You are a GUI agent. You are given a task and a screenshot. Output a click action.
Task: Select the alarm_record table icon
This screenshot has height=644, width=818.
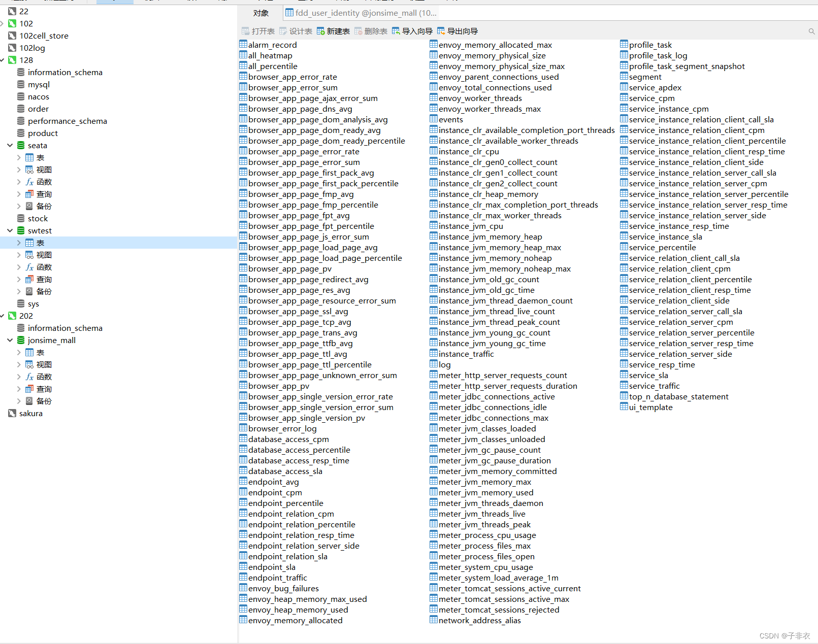(x=243, y=44)
